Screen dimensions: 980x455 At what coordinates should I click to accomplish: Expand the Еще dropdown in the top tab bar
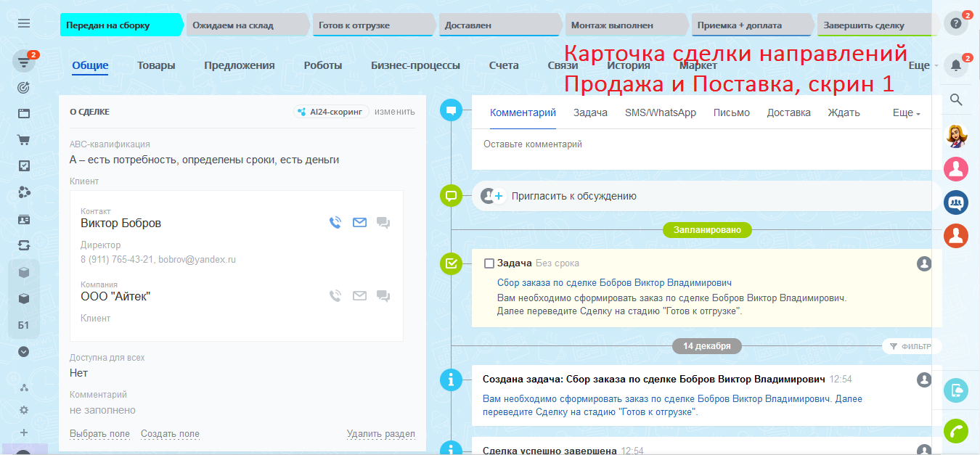(x=922, y=66)
